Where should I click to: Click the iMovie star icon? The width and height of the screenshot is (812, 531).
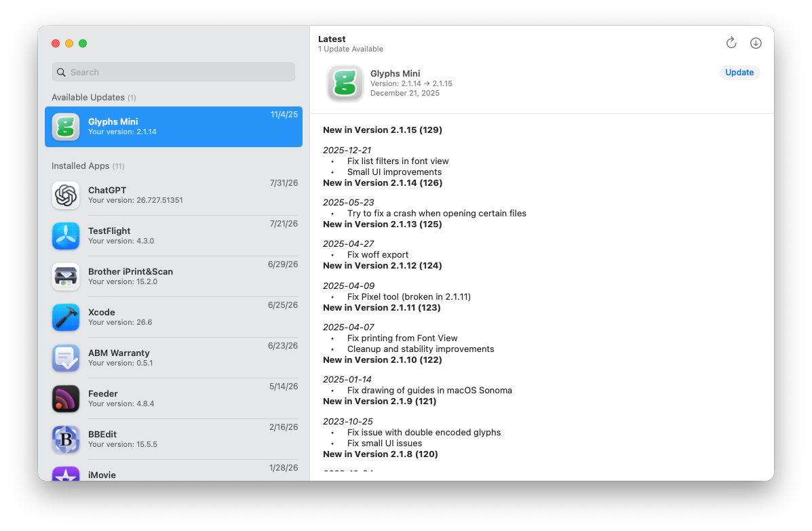(x=66, y=473)
